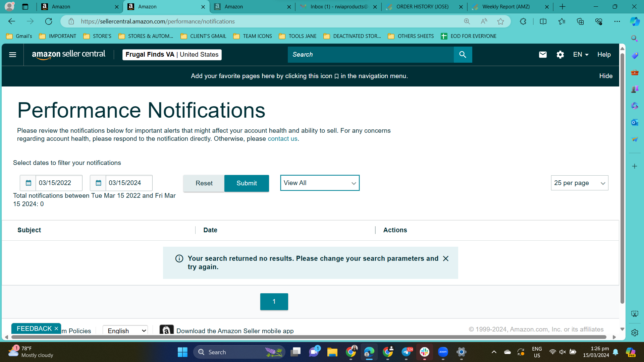
Task: Open Slack from the taskbar
Action: pyautogui.click(x=425, y=352)
